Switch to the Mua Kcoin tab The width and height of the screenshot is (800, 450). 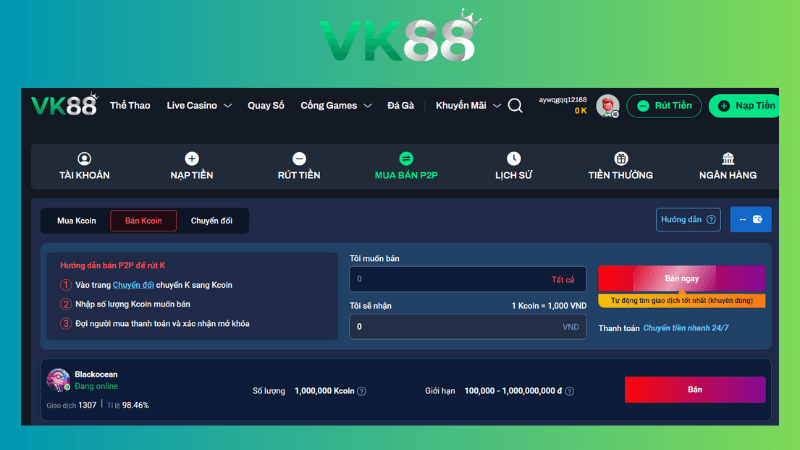point(77,221)
